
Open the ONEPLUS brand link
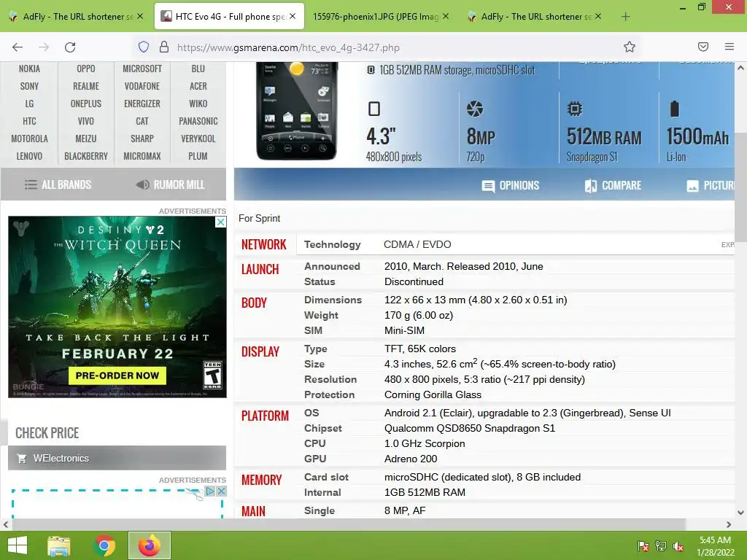coord(86,104)
